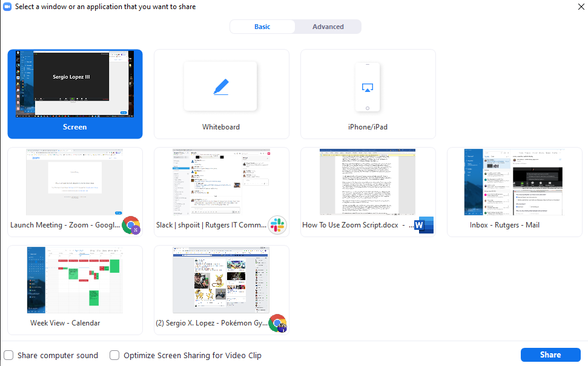This screenshot has width=588, height=366.
Task: Enable Share computer sound checkbox
Action: click(x=8, y=355)
